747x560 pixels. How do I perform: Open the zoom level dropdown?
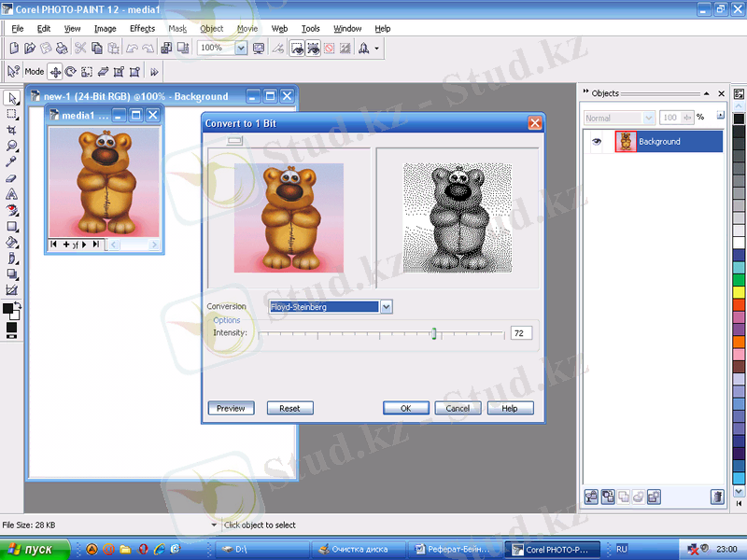[240, 48]
